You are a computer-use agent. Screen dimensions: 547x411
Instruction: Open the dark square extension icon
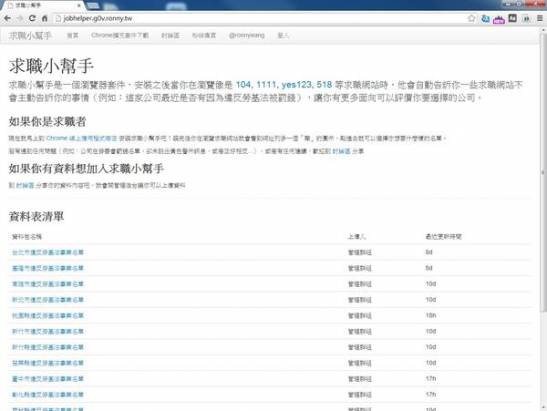[x=512, y=18]
